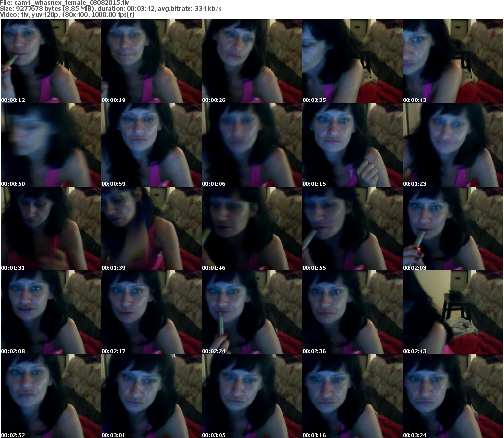Image resolution: width=504 pixels, height=438 pixels.
Task: Click the frame labeled 00:01:06
Action: (252, 145)
